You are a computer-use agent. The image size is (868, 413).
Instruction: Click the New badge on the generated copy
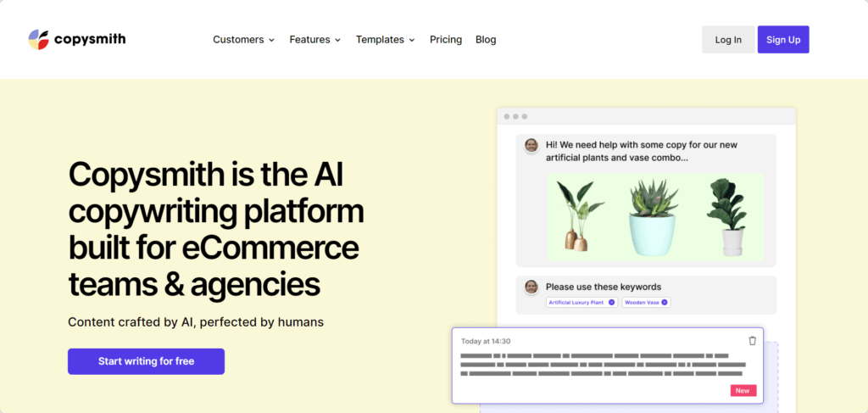coord(743,391)
